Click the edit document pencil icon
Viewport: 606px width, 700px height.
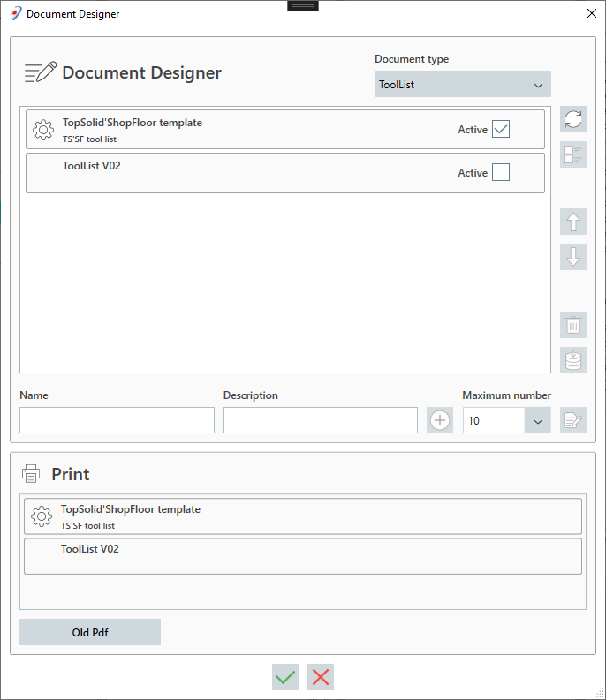point(573,420)
